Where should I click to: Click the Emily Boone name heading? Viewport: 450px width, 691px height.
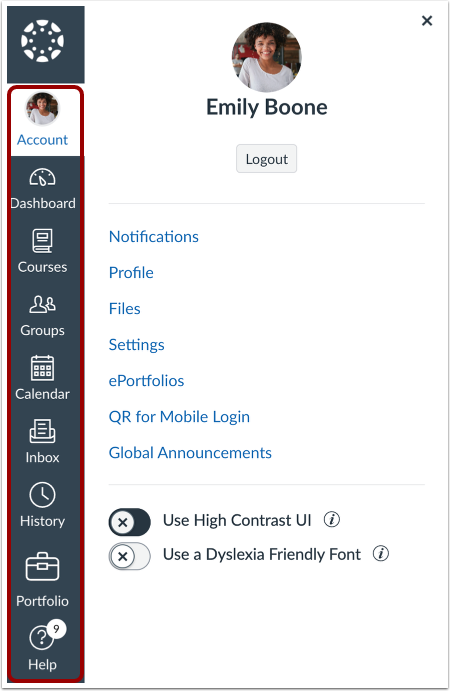tap(267, 108)
